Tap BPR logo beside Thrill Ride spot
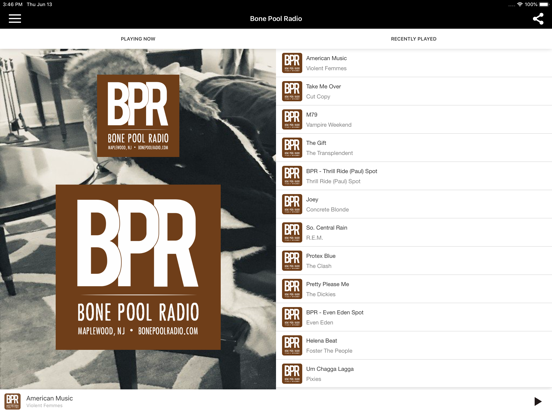This screenshot has height=414, width=552. (292, 176)
